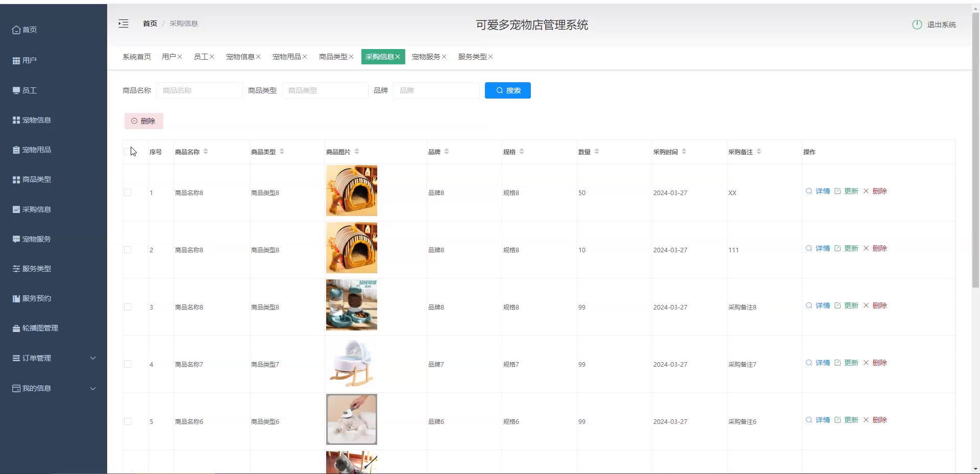Sort table by 规格 column

pyautogui.click(x=522, y=152)
